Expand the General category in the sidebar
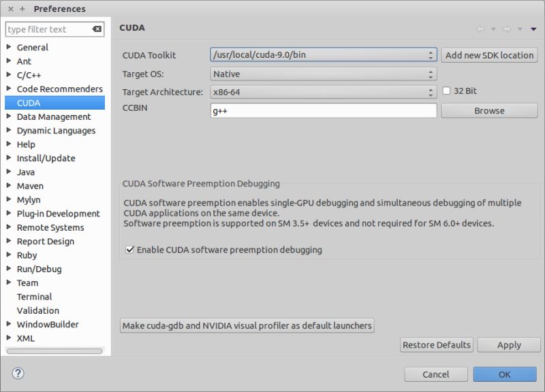 pyautogui.click(x=9, y=47)
